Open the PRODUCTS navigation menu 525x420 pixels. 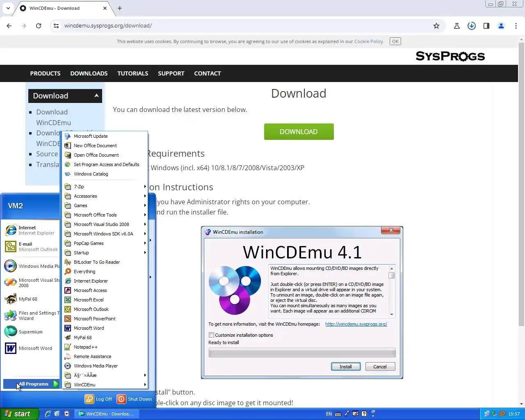[x=45, y=73]
